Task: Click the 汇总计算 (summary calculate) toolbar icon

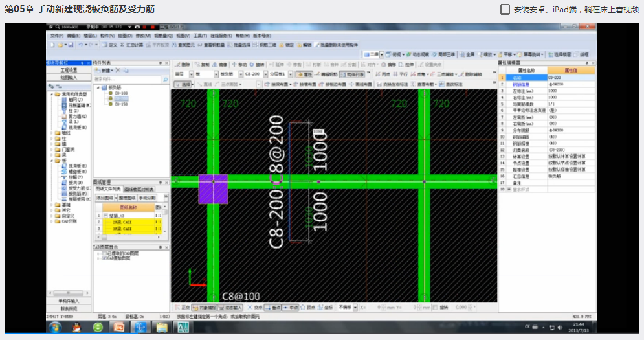Action: click(132, 45)
